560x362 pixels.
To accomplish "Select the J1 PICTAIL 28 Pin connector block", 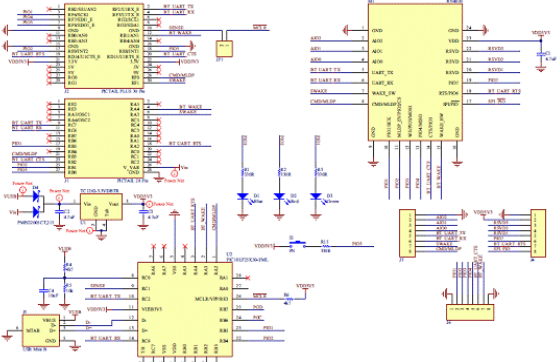I will (104, 139).
